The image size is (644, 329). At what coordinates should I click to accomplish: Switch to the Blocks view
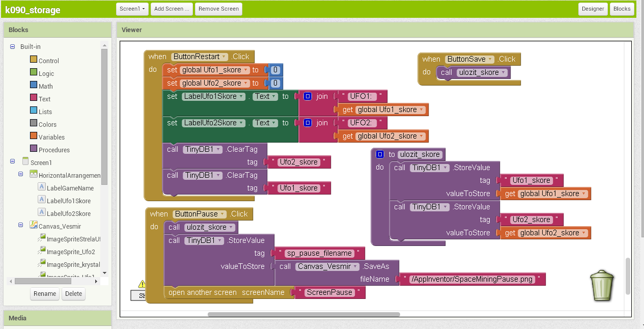(x=622, y=9)
